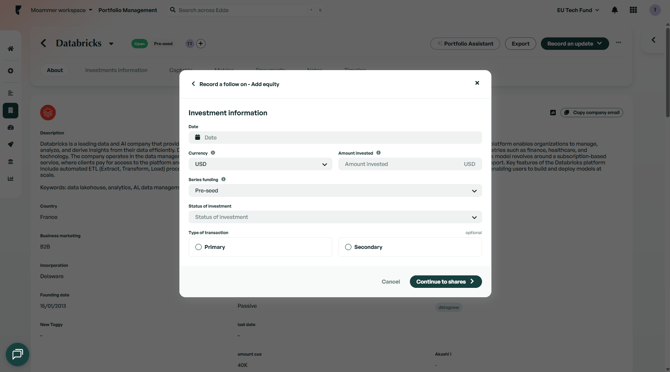
Task: Switch to the About tab
Action: pyautogui.click(x=55, y=70)
